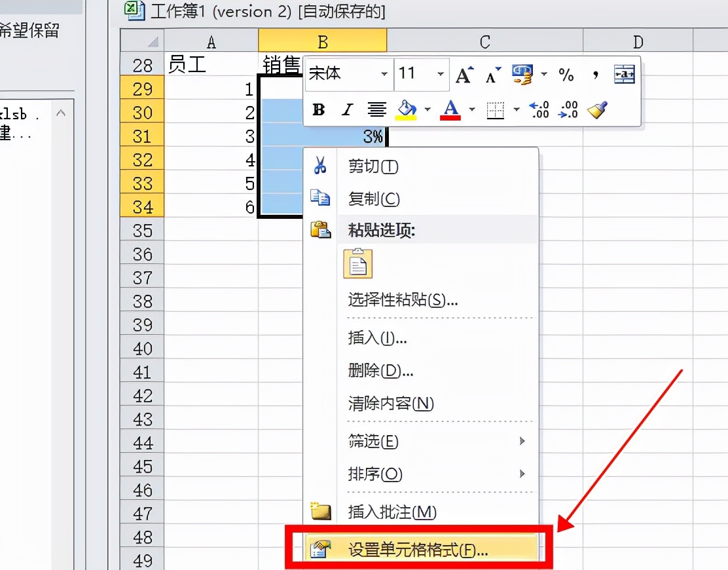Viewport: 728px width, 570px height.
Task: Expand fill color dropdown arrow
Action: 427,110
